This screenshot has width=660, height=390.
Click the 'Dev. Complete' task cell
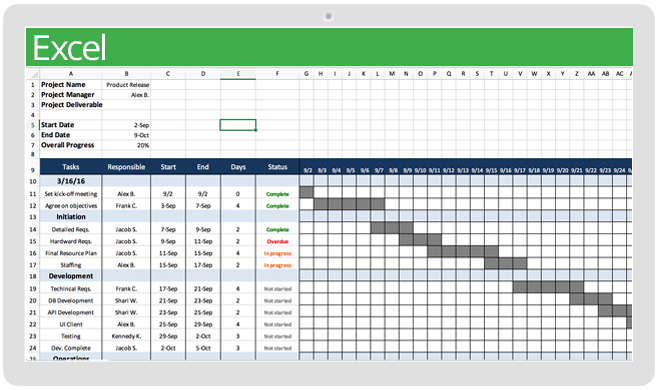tap(71, 348)
